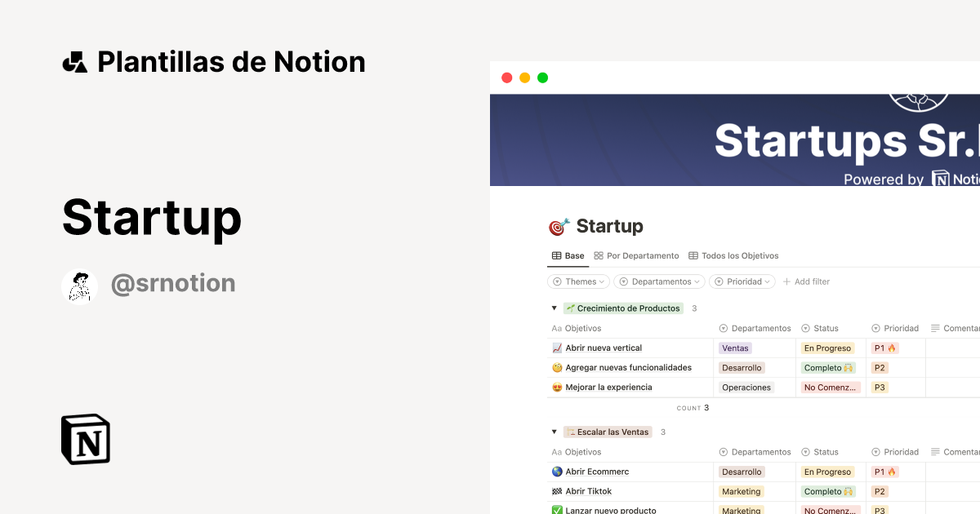The width and height of the screenshot is (980, 514).
Task: Click the Aa icon in the Objetivos column header
Action: click(x=556, y=328)
